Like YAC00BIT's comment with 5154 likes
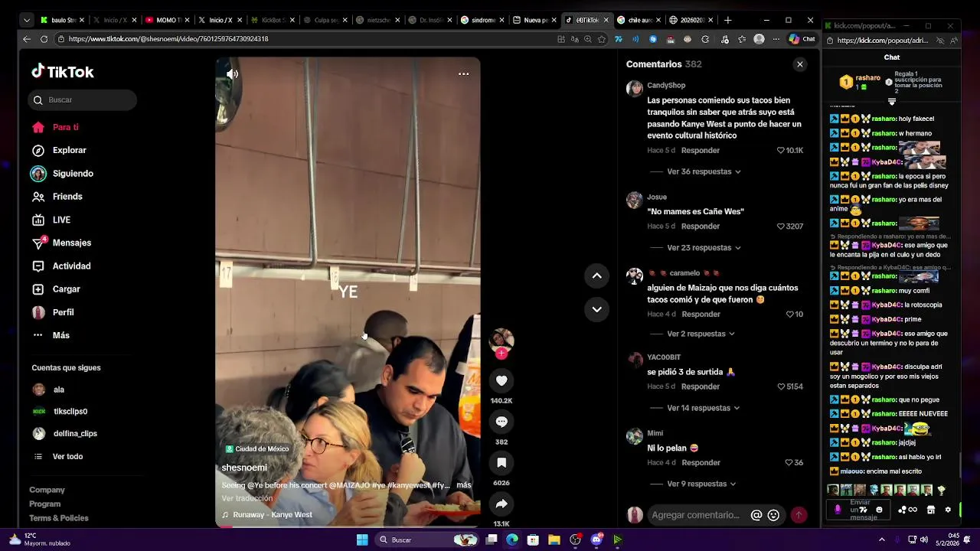 781,386
